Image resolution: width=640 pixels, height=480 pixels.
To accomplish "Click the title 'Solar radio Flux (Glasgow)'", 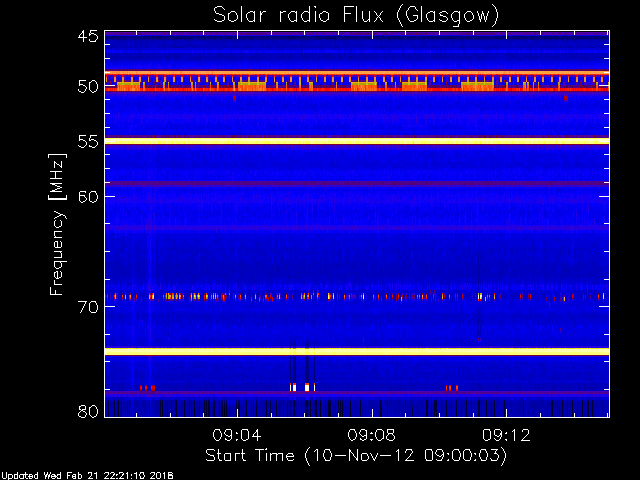I will pyautogui.click(x=356, y=15).
